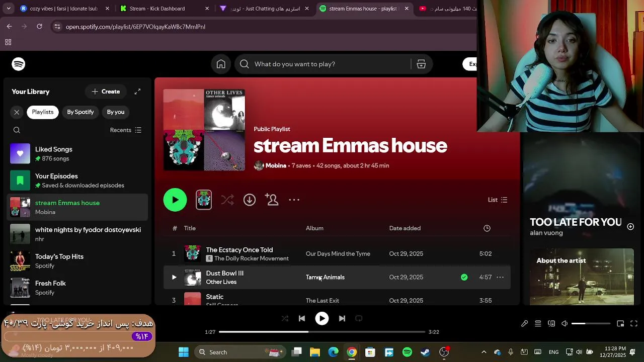Viewport: 644px width, 362px height.
Task: Play the Dust Bowl III row
Action: [x=174, y=277]
